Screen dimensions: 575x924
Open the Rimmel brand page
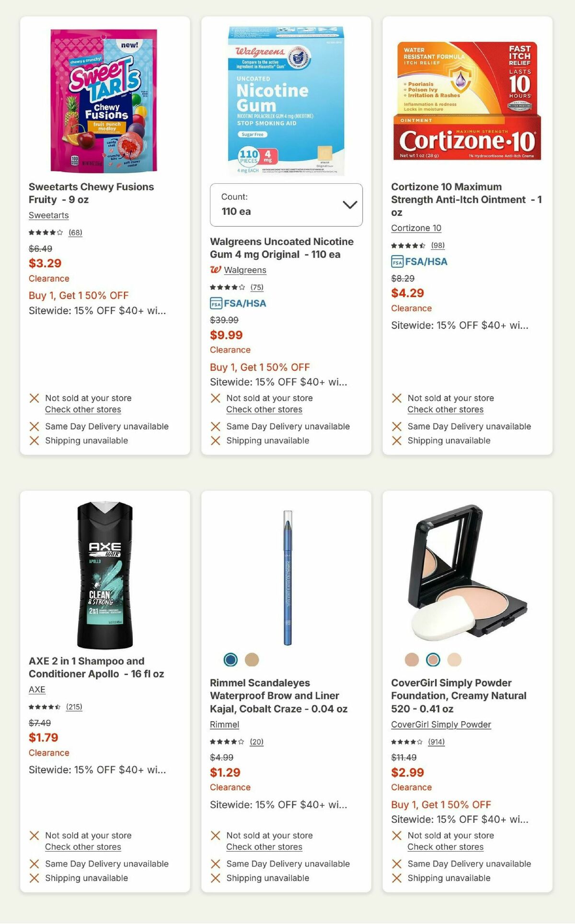pyautogui.click(x=224, y=725)
